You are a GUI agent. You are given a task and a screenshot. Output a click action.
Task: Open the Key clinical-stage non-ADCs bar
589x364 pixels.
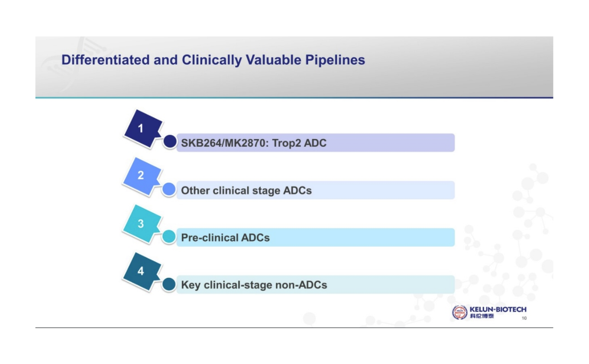[316, 285]
